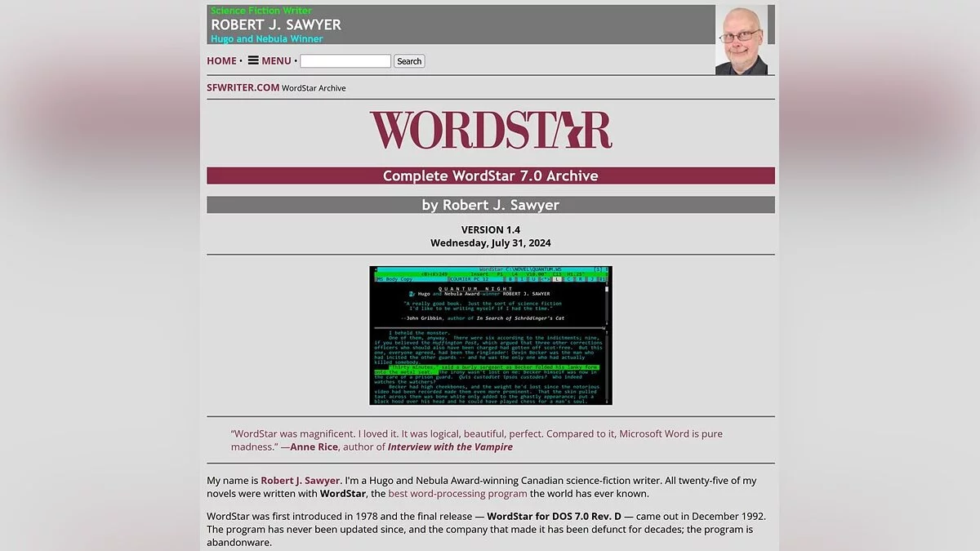This screenshot has width=980, height=551.
Task: Select the WORDSTAR logo image
Action: click(x=491, y=131)
